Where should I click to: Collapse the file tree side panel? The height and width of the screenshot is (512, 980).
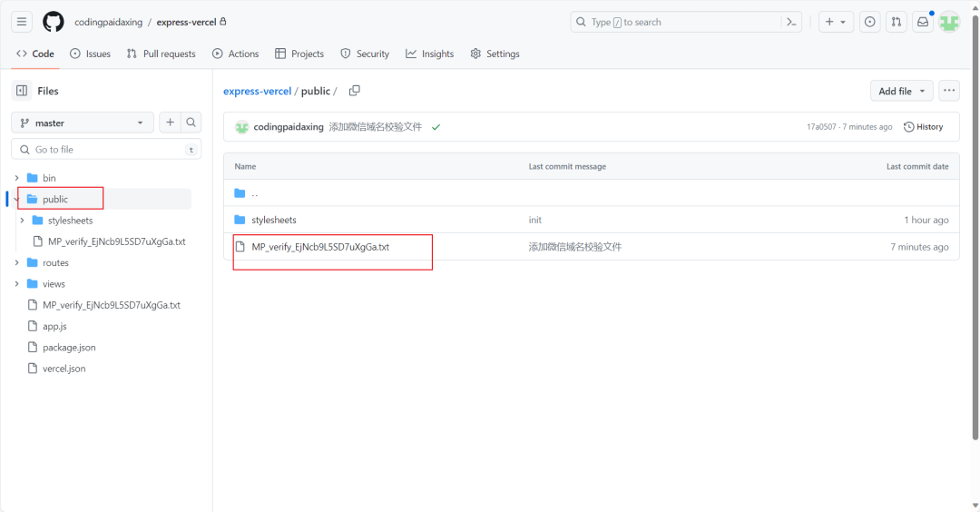(22, 91)
